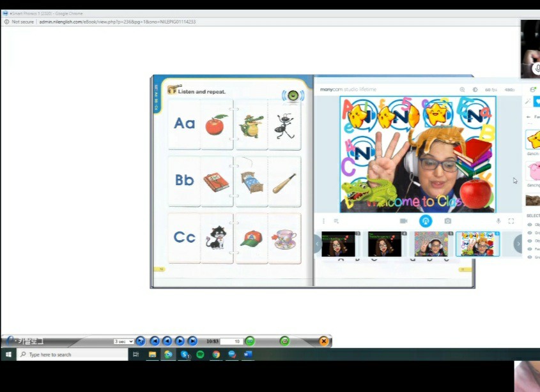The width and height of the screenshot is (540, 392).
Task: Play the Listen and repeat audio
Action: point(293,95)
